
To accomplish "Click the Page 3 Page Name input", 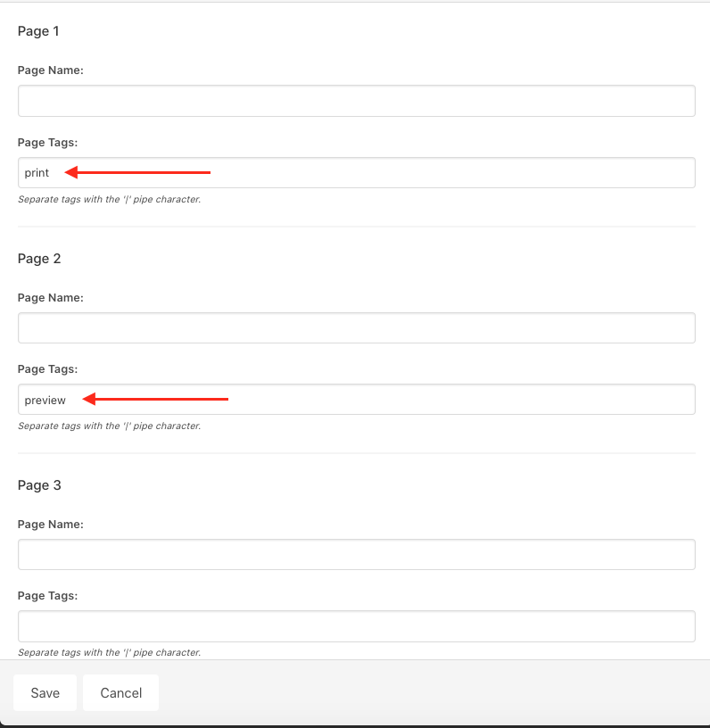I will tap(356, 554).
